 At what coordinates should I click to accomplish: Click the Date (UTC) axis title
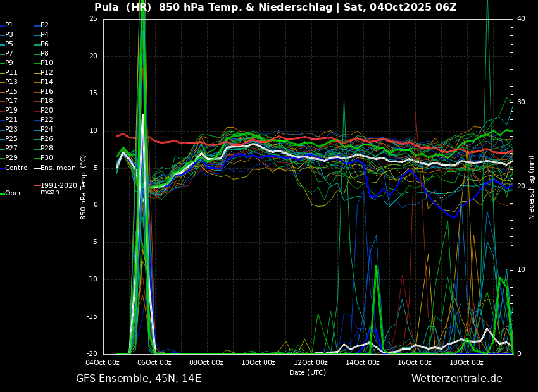[x=308, y=372]
